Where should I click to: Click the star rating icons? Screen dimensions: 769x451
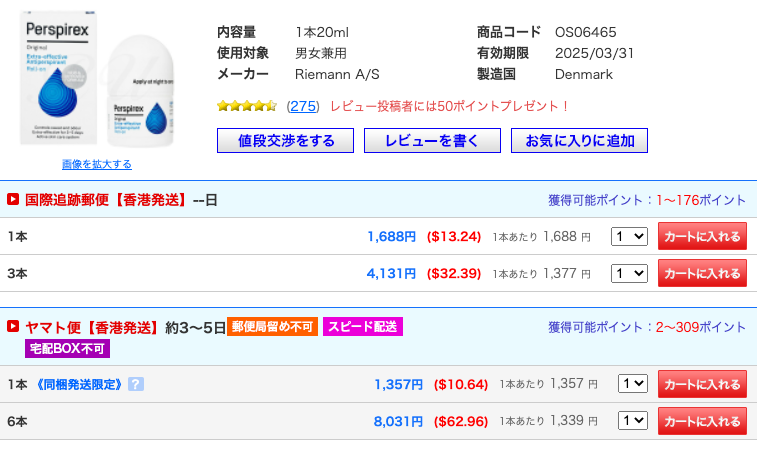click(x=247, y=106)
